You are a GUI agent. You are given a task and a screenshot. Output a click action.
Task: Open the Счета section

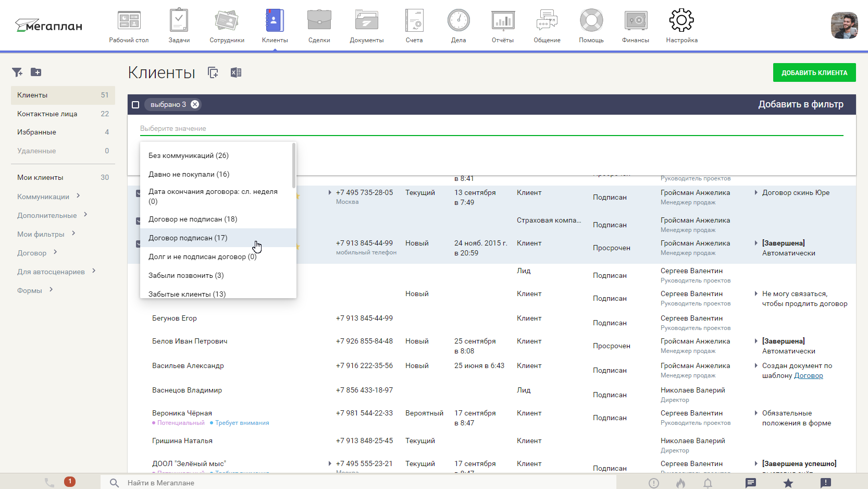click(x=414, y=26)
